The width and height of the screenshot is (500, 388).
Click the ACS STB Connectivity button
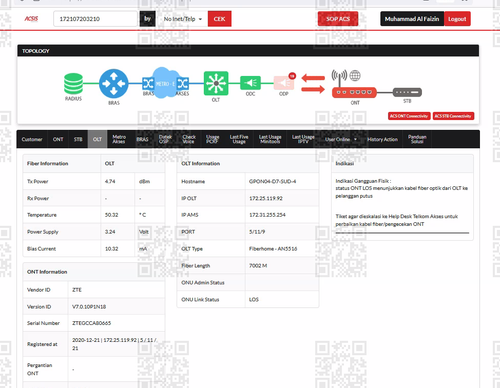point(453,116)
